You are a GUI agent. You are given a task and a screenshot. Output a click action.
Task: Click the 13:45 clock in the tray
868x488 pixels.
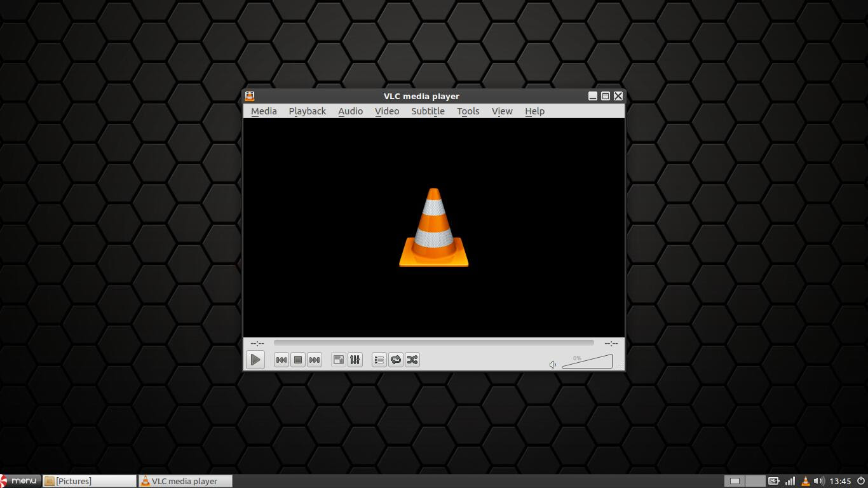click(x=840, y=481)
